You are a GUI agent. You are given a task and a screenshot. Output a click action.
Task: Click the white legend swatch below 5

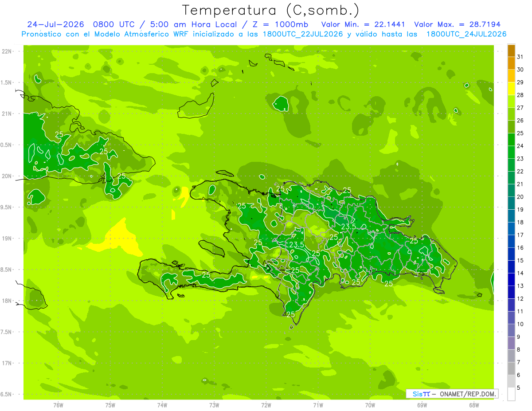(x=511, y=394)
